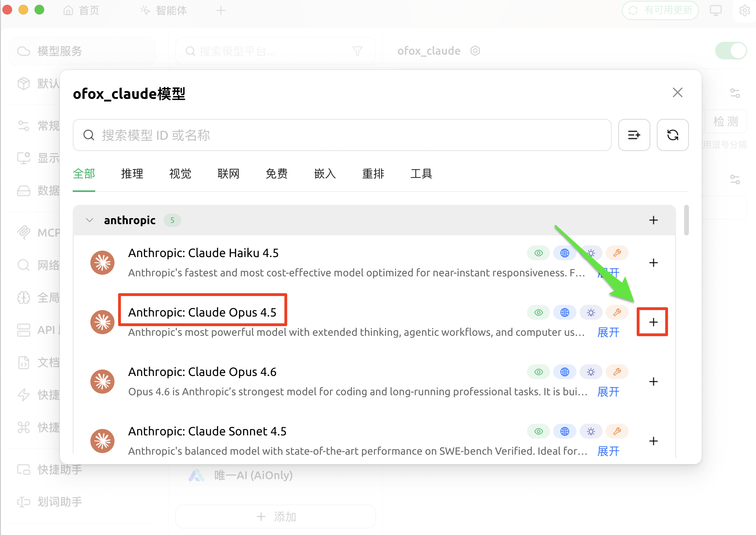The image size is (756, 535).
Task: Click the web globe icon for Claude Sonnet 4.5
Action: [x=564, y=431]
